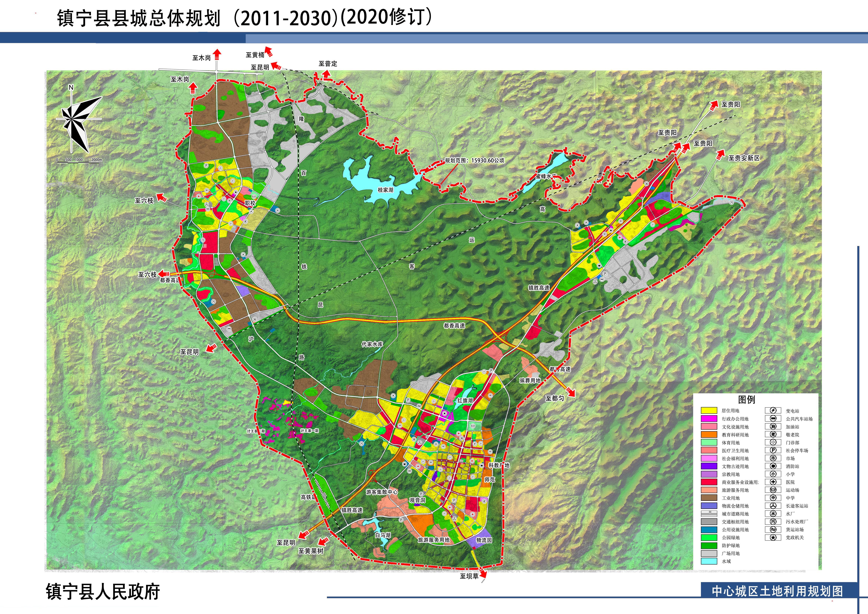Click the 殡葬用地 label
Image resolution: width=868 pixels, height=614 pixels.
pos(530,380)
